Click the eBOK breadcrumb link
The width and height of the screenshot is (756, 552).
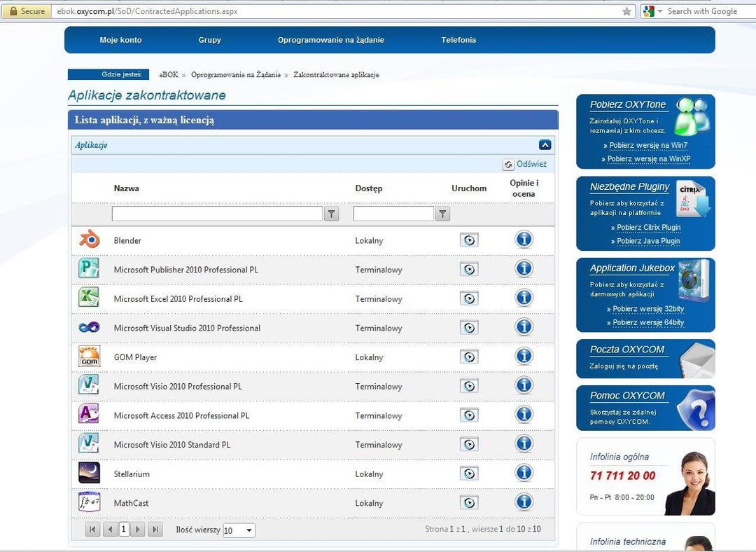168,75
